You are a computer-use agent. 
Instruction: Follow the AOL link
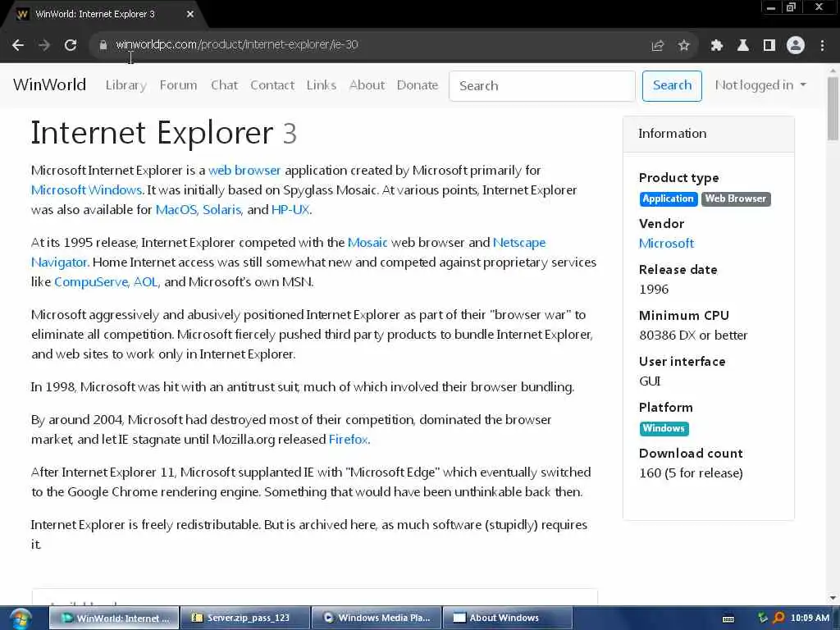(145, 282)
